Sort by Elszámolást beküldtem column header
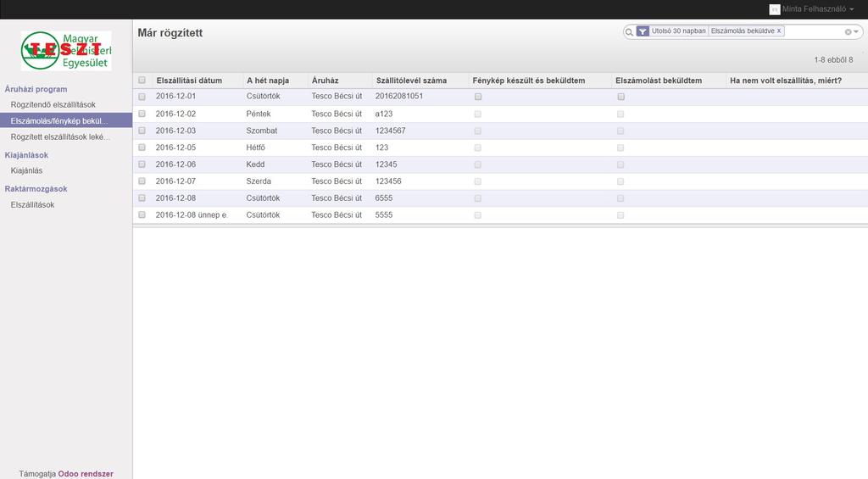The width and height of the screenshot is (868, 479). point(659,81)
